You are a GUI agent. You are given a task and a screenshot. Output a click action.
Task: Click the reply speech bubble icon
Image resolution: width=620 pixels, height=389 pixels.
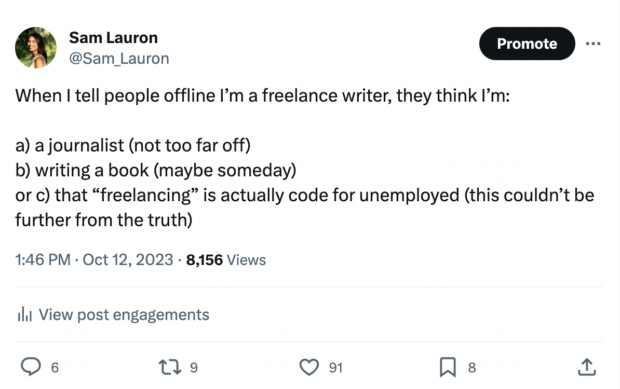pos(30,367)
